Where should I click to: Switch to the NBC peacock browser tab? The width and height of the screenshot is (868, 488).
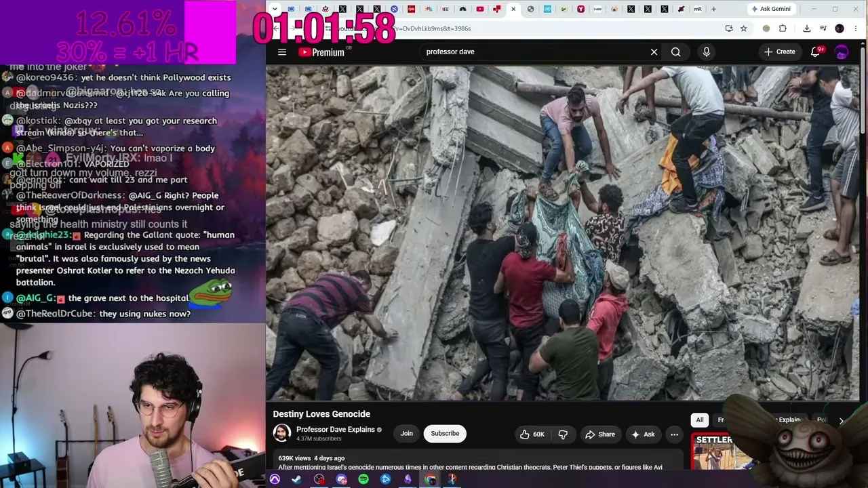pyautogui.click(x=429, y=9)
